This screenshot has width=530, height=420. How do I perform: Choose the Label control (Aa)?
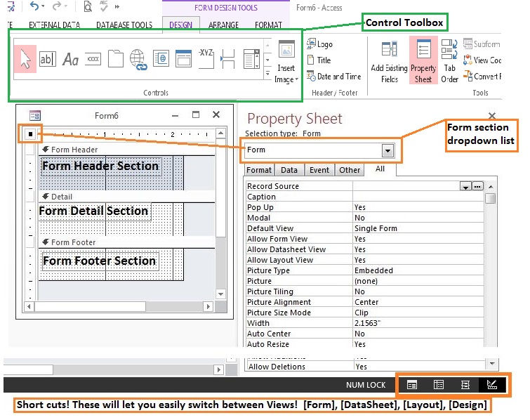tap(70, 60)
